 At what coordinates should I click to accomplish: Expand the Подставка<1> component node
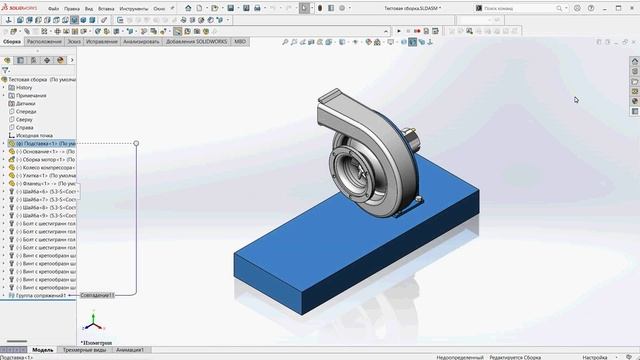pyautogui.click(x=4, y=144)
